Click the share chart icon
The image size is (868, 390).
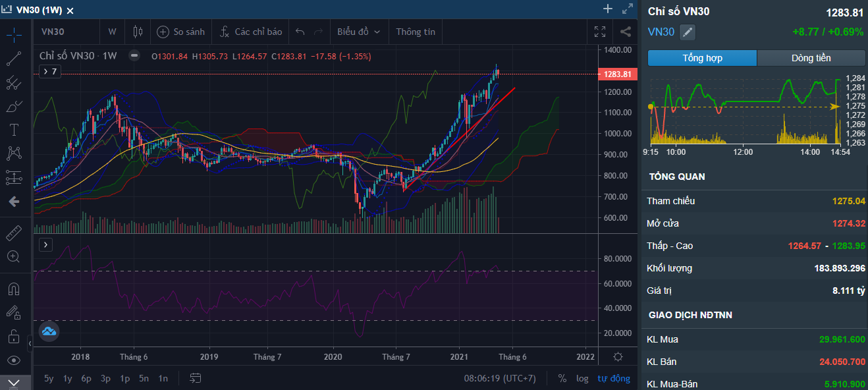click(625, 32)
